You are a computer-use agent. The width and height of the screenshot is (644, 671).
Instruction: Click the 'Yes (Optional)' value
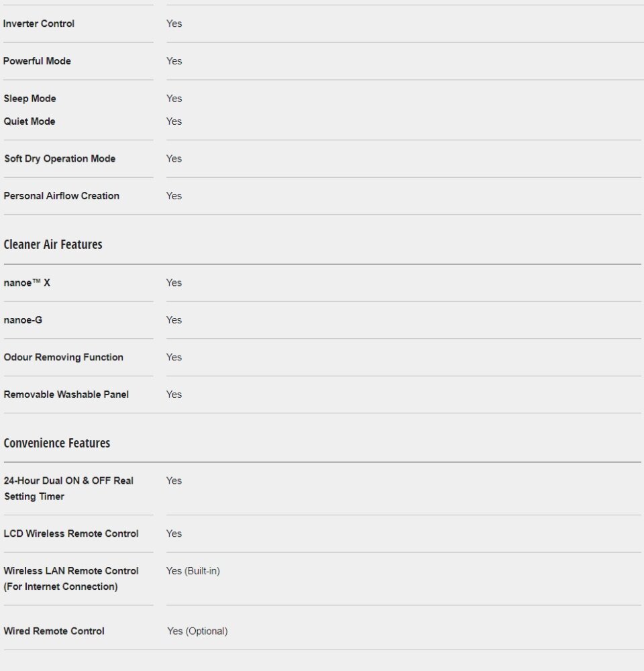pyautogui.click(x=197, y=631)
